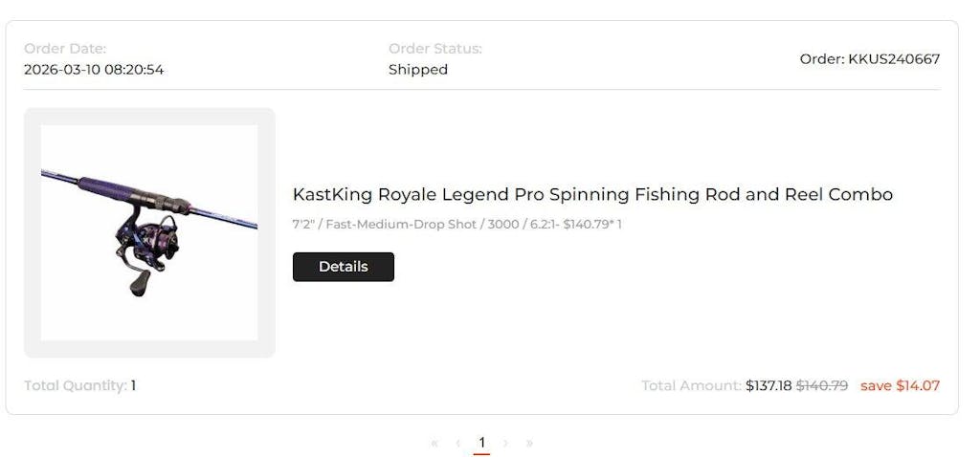This screenshot has width=980, height=457.
Task: Click the crossed-out $140.79 price
Action: pyautogui.click(x=822, y=385)
